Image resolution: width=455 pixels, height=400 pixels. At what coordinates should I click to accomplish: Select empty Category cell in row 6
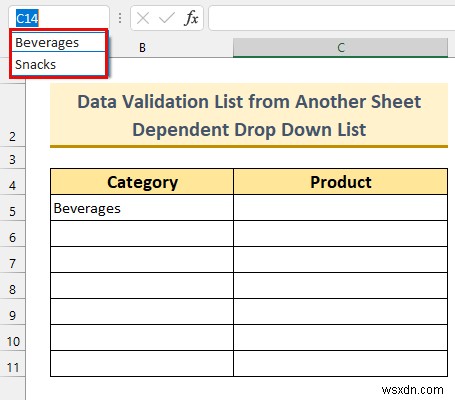pyautogui.click(x=142, y=234)
